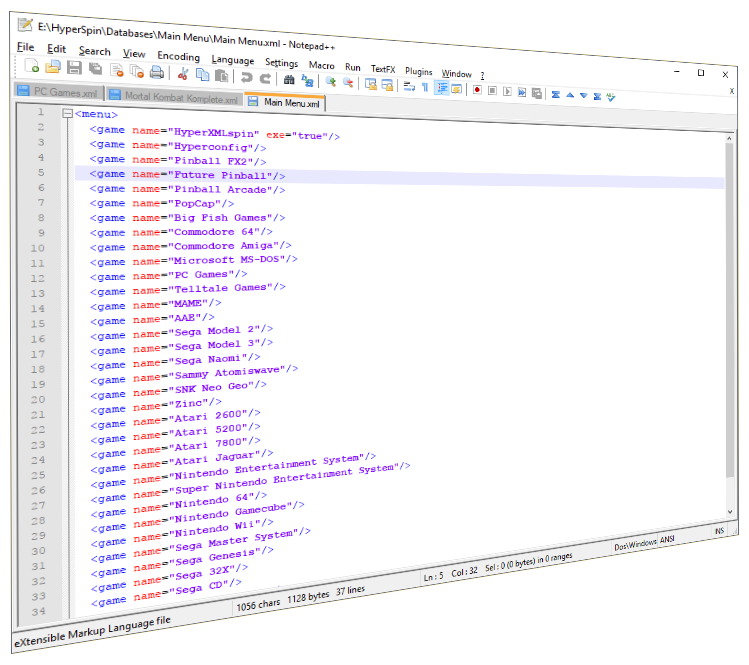Click the blue up triangle toolbar icon
The height and width of the screenshot is (665, 749).
570,95
